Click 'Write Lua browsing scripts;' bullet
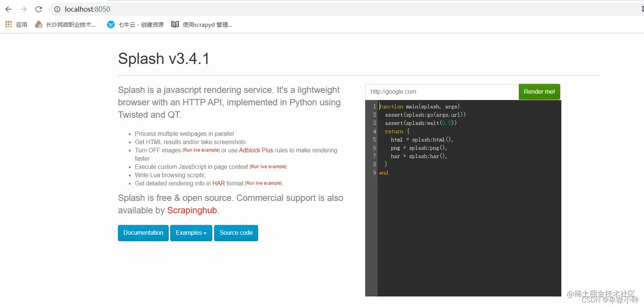Screen dimensions: 644x307 (x=170, y=175)
